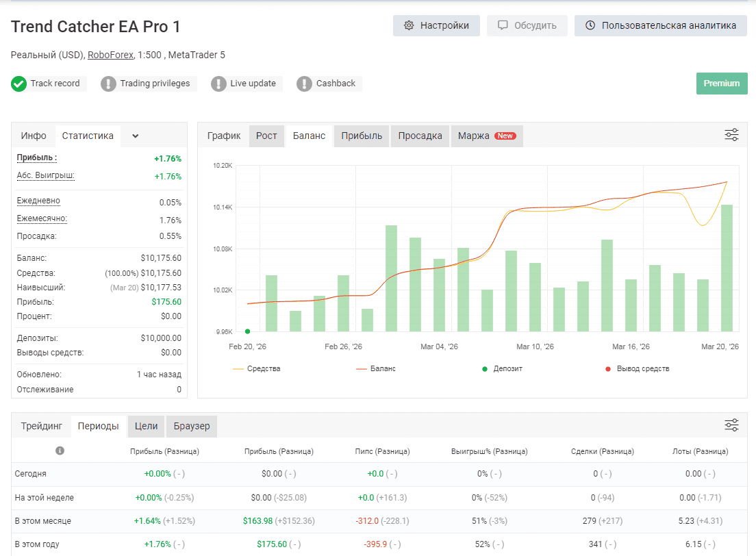Click the В этом году row label
Viewport: 756px width, 556px height.
(x=37, y=544)
